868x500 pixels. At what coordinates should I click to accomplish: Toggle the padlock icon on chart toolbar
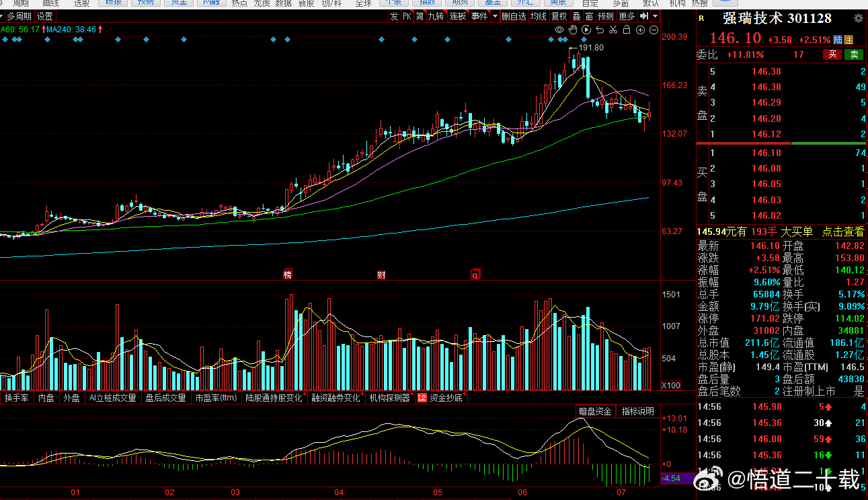pyautogui.click(x=627, y=30)
